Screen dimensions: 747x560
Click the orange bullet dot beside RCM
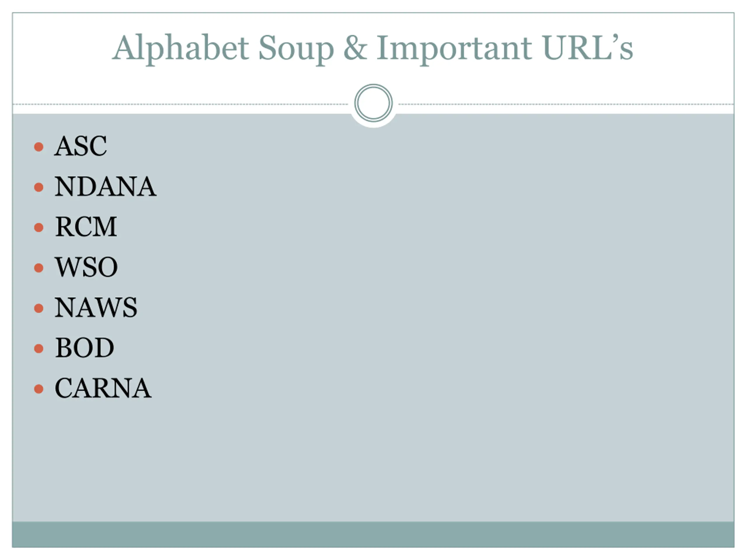39,228
